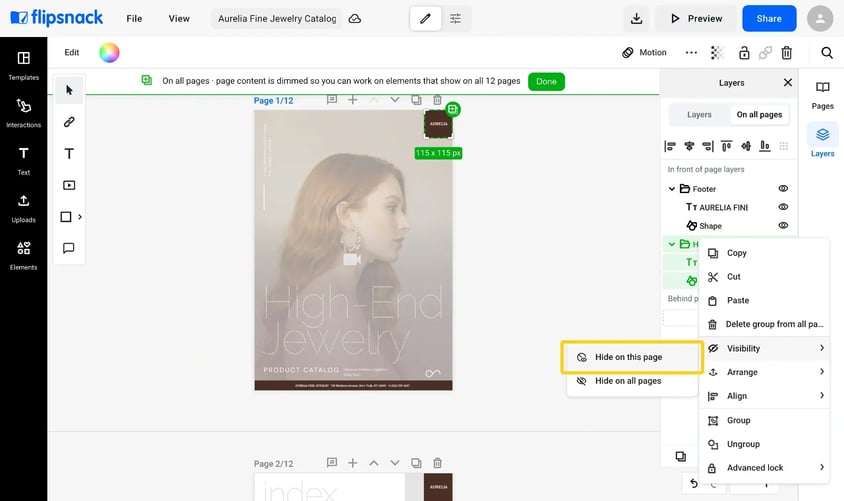Select the text tool in toolbox
Viewport: 844px width, 501px height.
pyautogui.click(x=69, y=153)
